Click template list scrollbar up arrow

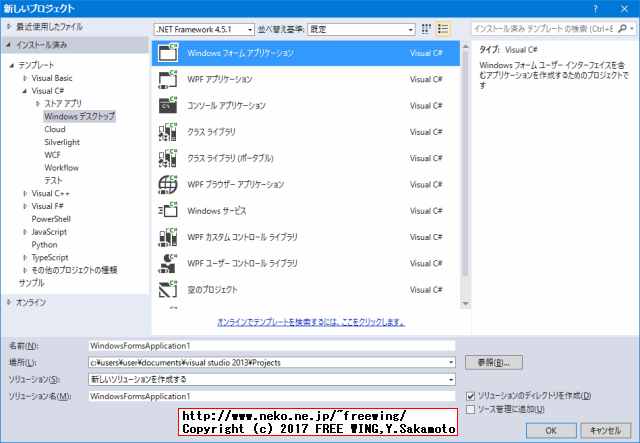click(x=465, y=46)
